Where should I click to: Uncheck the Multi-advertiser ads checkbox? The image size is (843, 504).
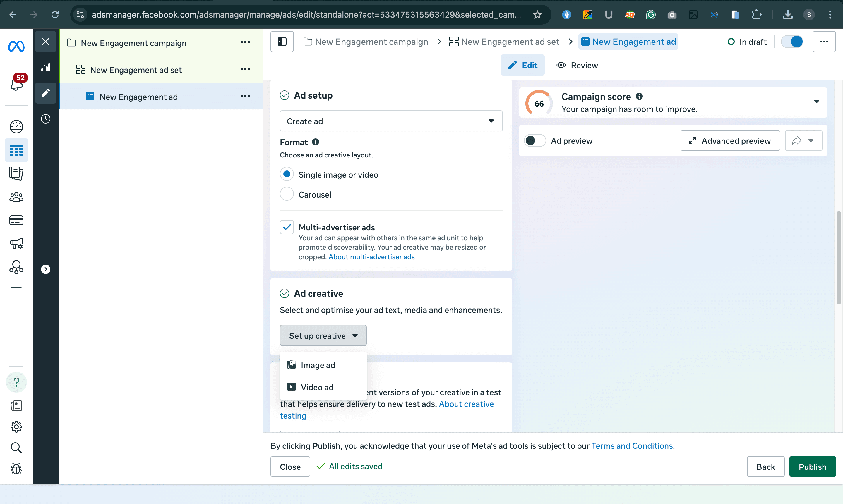287,227
